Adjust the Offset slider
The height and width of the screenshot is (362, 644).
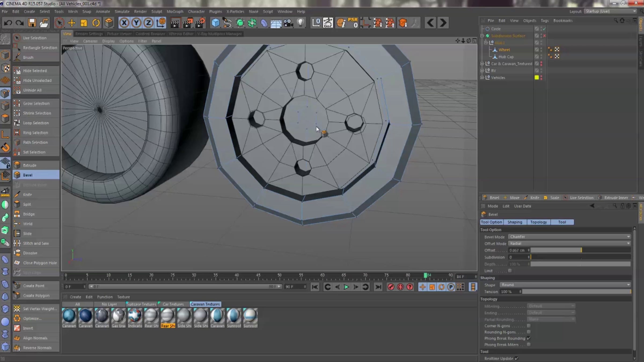tap(580, 250)
